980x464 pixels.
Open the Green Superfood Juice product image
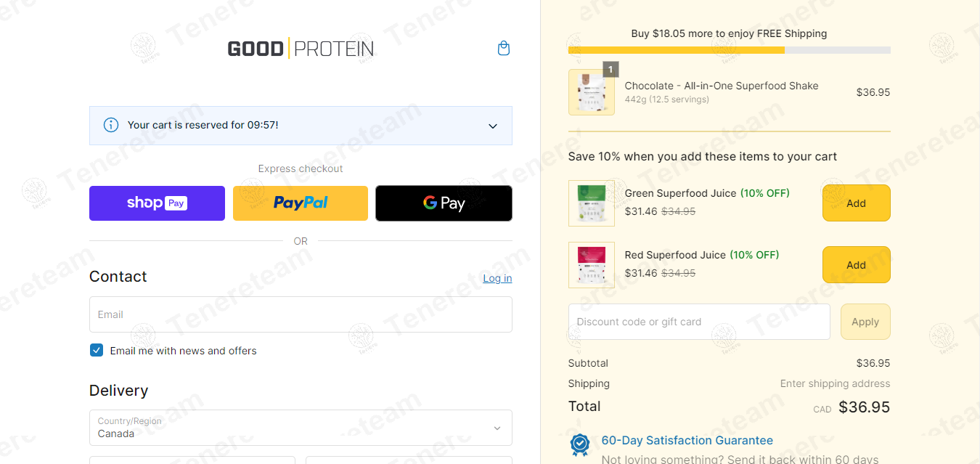[x=592, y=203]
